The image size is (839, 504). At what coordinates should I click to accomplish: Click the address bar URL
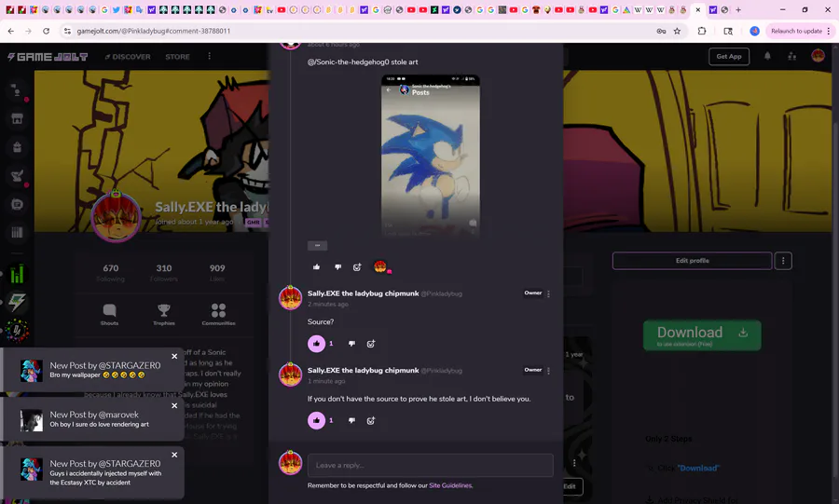[x=154, y=31]
